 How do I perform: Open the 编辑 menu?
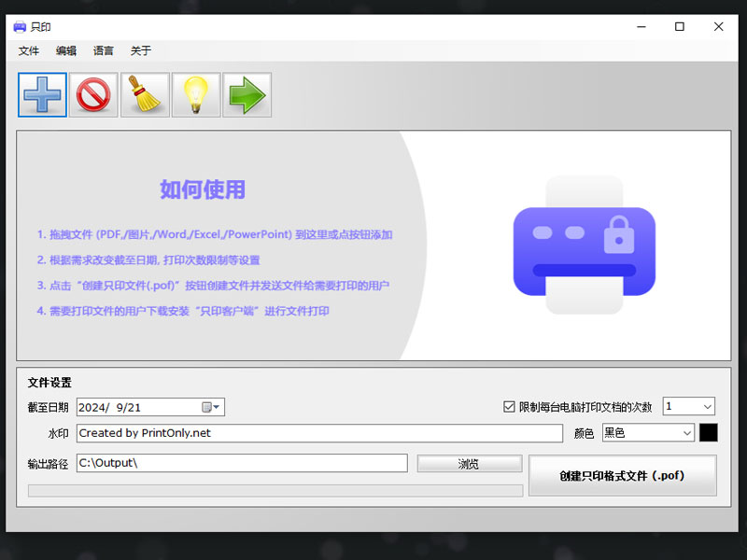tap(65, 50)
